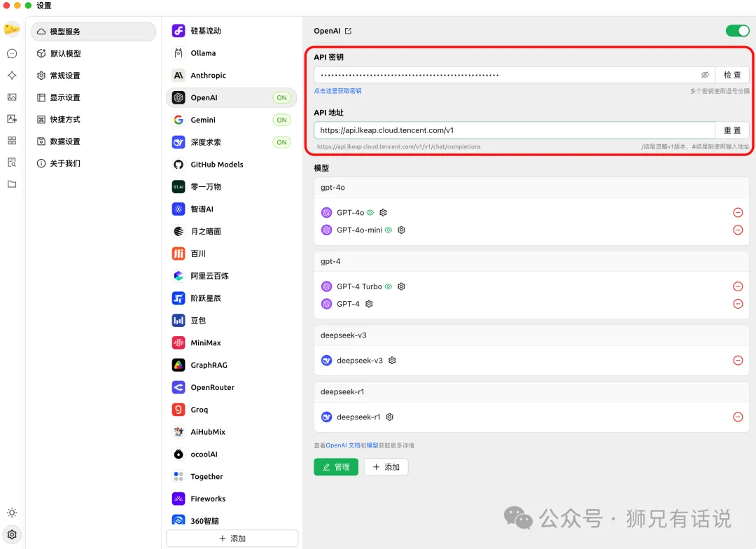Open settings gear at sidebar bottom
Screen dimensions: 756x549
[12, 534]
